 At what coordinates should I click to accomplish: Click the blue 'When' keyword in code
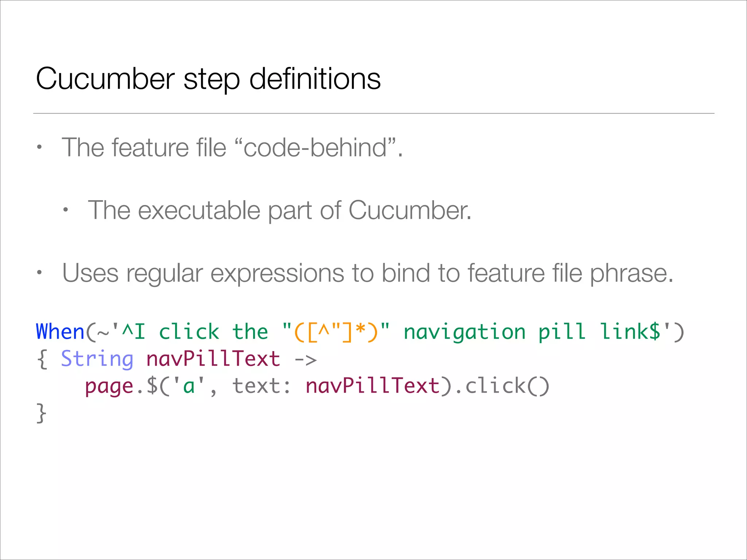coord(60,332)
